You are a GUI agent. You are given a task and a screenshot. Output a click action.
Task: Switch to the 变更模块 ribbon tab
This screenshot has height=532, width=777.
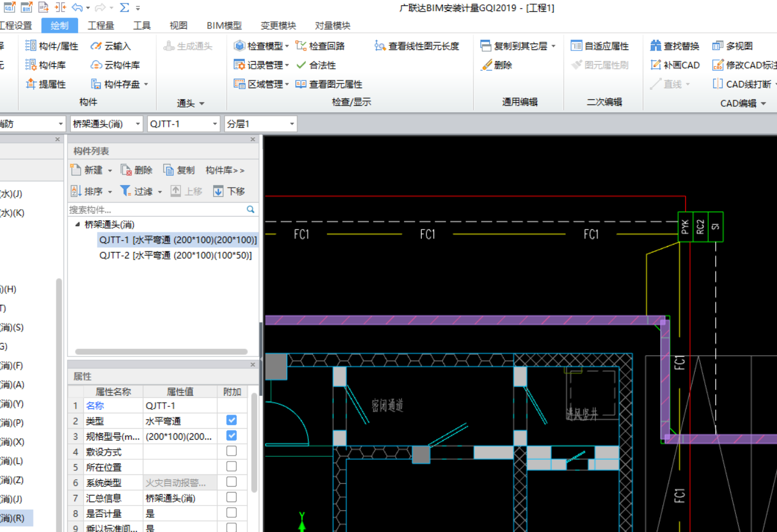278,25
